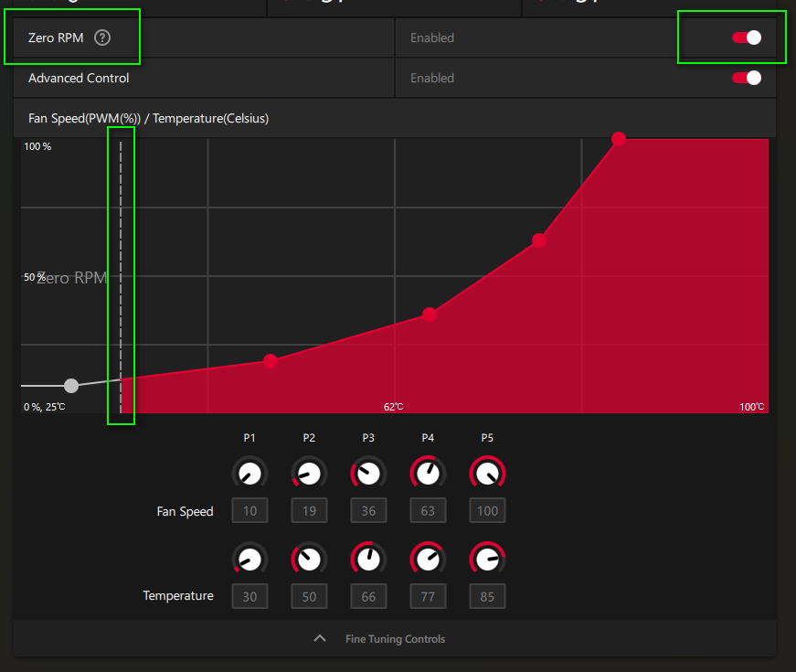Adjust the P3 Temperature knob

click(368, 560)
